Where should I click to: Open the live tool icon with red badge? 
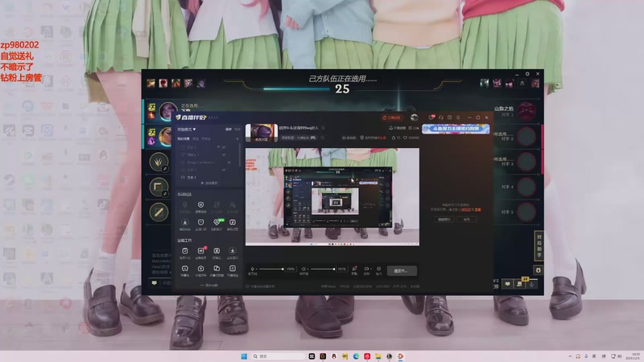pyautogui.click(x=200, y=253)
